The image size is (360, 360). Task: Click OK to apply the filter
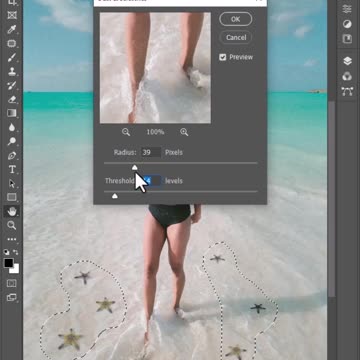coord(236,19)
